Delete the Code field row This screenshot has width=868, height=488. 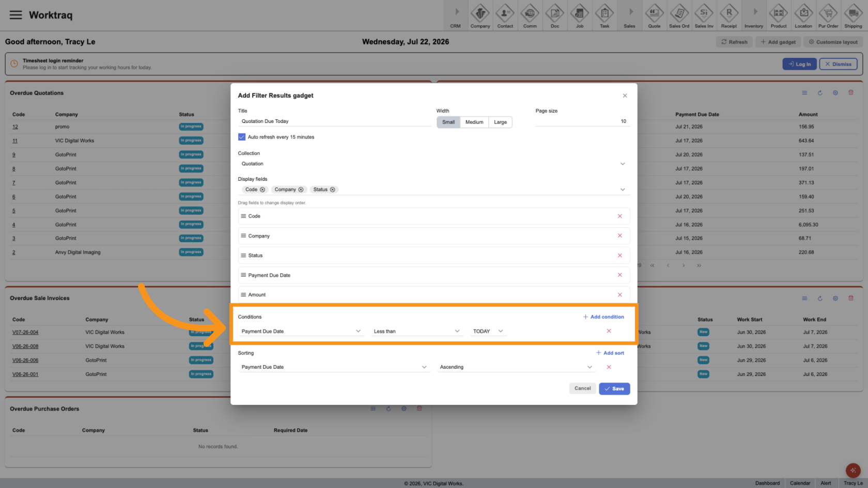pyautogui.click(x=619, y=216)
